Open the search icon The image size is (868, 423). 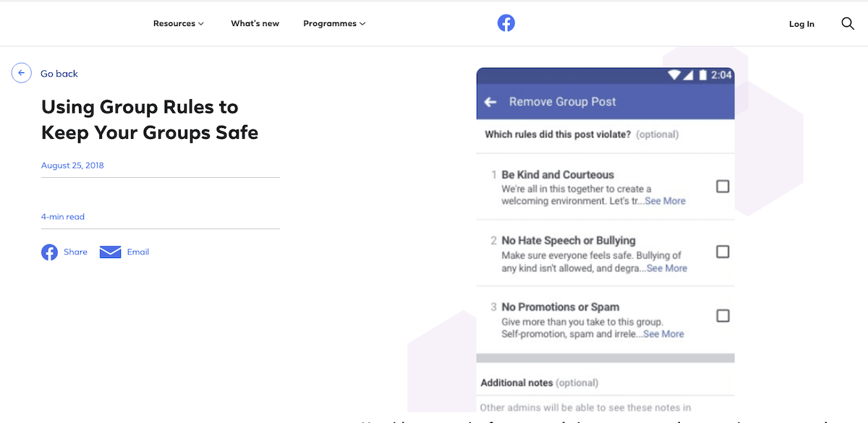tap(847, 23)
